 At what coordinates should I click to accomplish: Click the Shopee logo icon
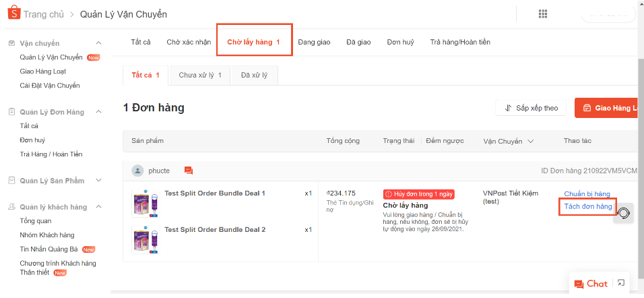tap(13, 14)
